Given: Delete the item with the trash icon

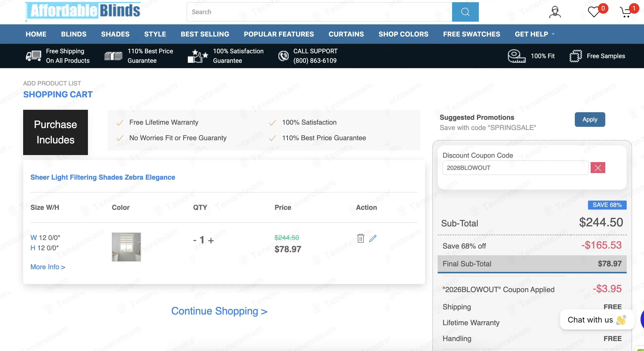Looking at the screenshot, I should [360, 238].
